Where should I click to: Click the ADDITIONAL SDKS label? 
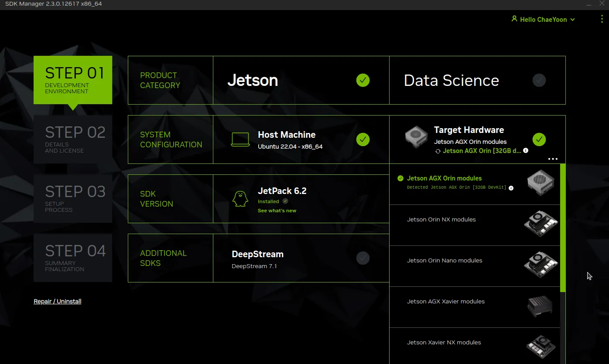click(x=163, y=258)
